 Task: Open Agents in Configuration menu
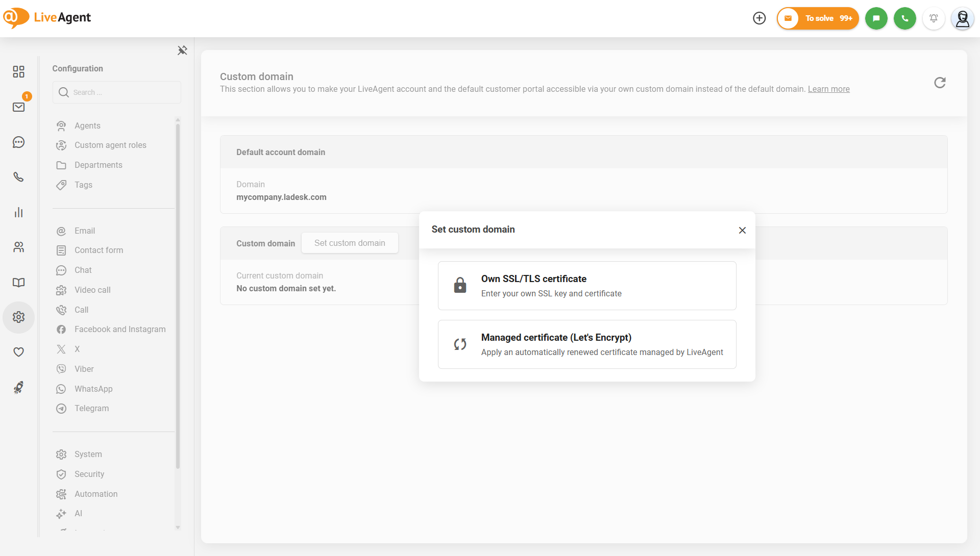(87, 125)
